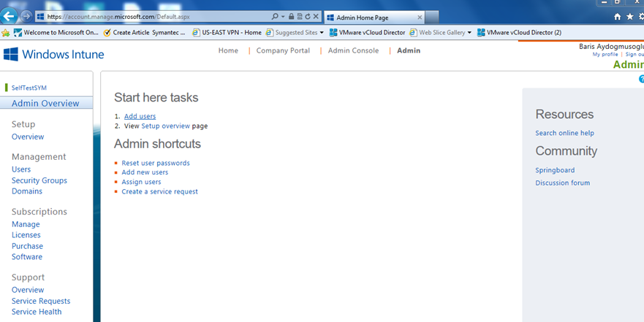Toggle compatibility view icon in address bar
Screen dimensions: 644x322
[300, 17]
